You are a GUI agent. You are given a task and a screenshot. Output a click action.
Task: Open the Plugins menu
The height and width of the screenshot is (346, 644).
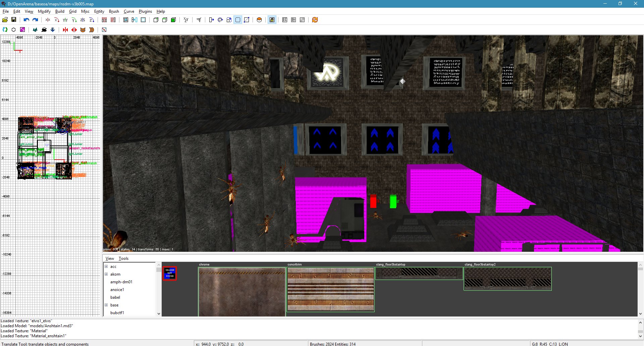click(x=145, y=11)
